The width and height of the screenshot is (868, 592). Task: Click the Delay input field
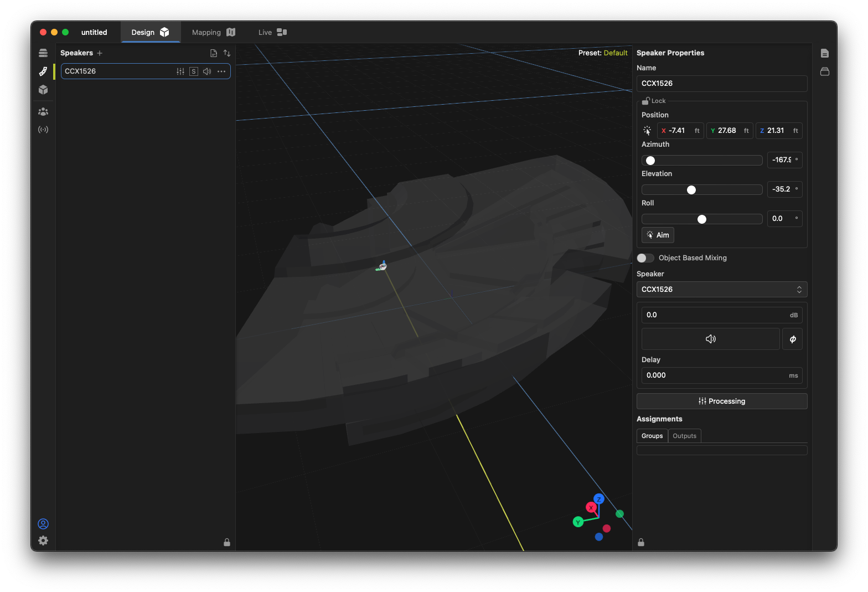[x=714, y=375]
